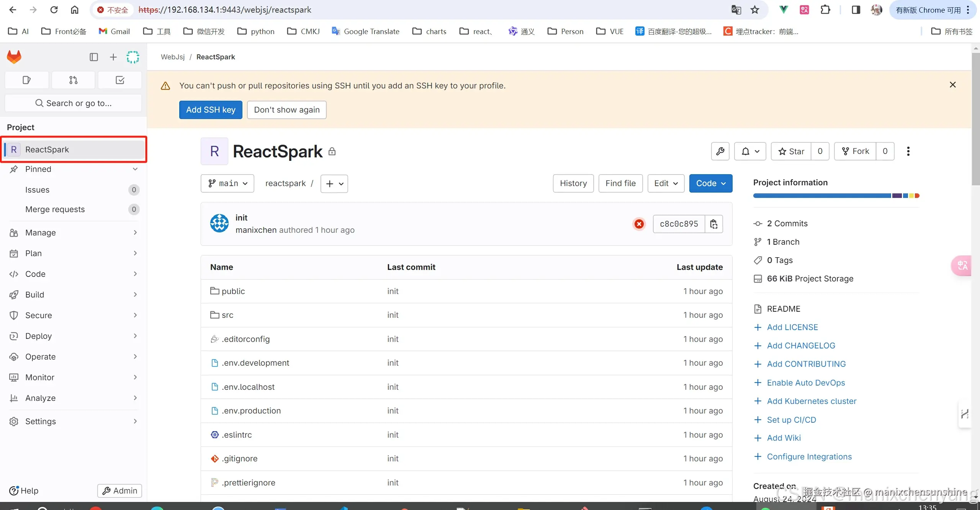Click the failed pipeline status icon
980x510 pixels.
639,224
